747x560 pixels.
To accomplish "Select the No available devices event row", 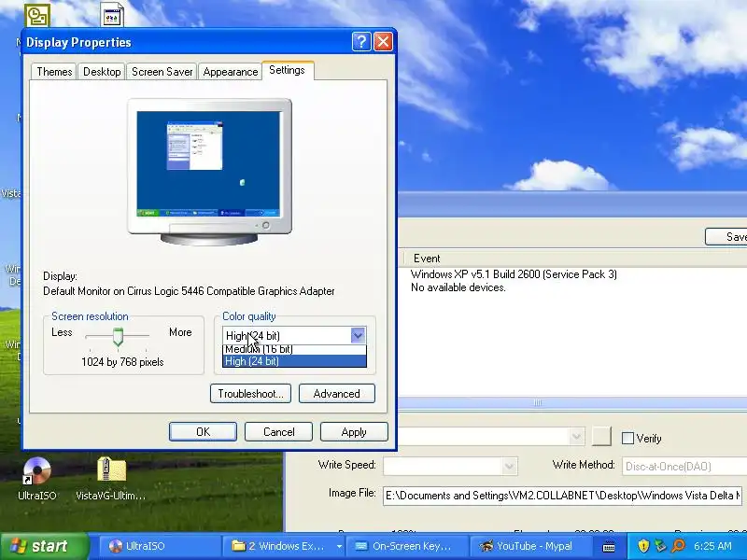I will (458, 287).
